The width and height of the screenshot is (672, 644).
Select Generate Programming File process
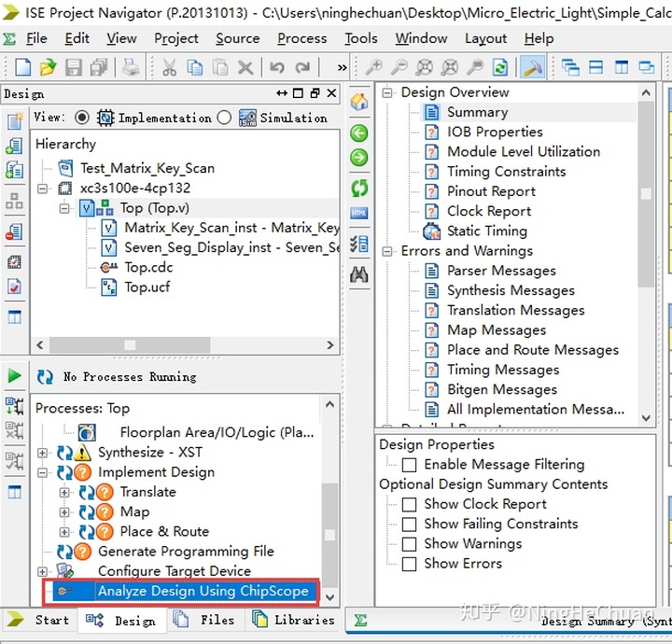[186, 552]
